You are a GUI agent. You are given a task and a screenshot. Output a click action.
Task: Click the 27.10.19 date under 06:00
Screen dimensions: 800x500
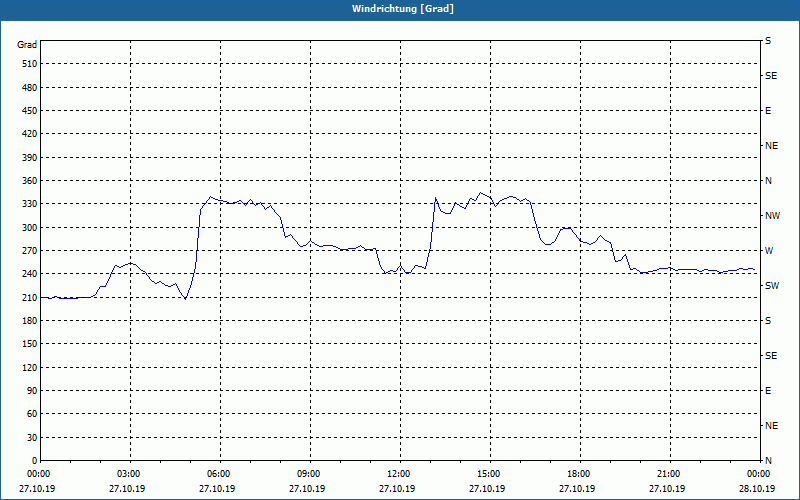217,489
